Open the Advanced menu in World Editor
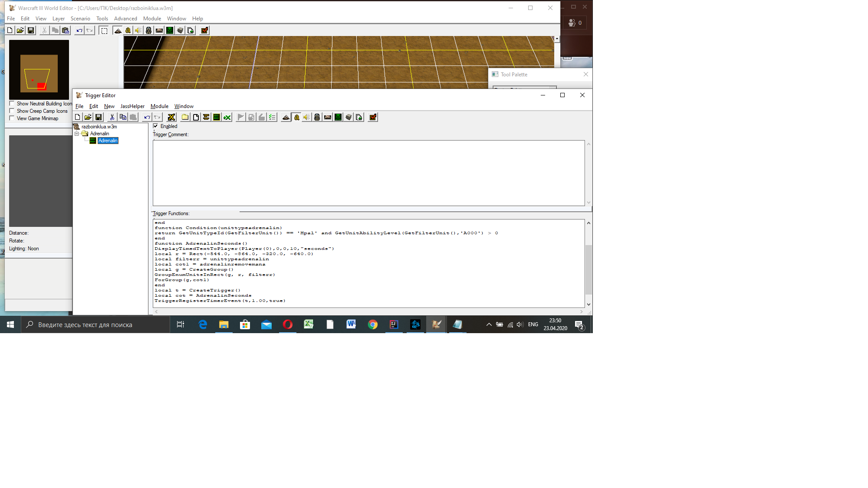The width and height of the screenshot is (868, 488). pyautogui.click(x=125, y=19)
